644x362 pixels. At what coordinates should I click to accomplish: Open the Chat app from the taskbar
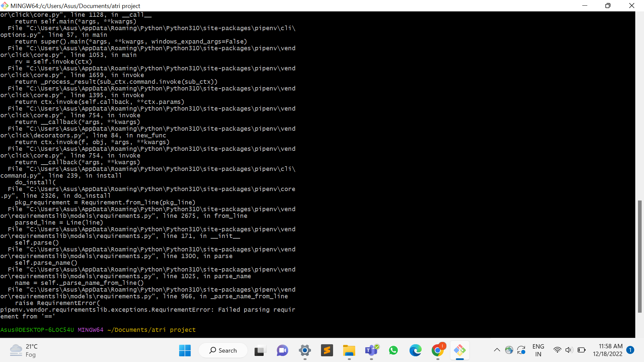coord(282,350)
